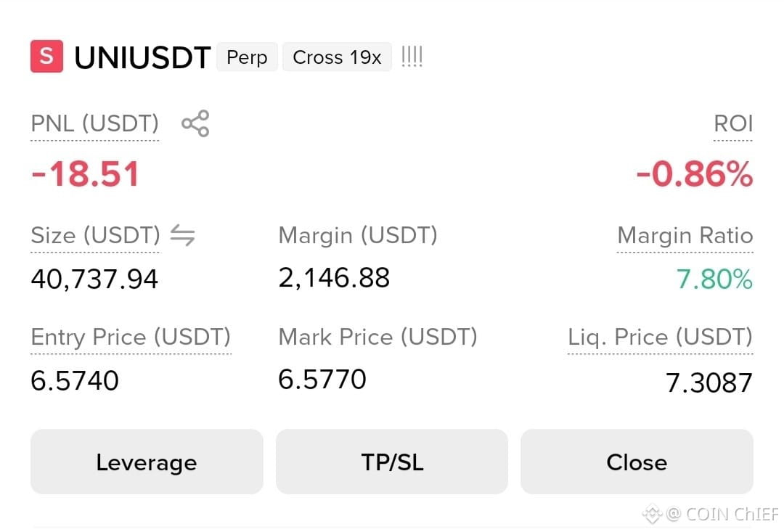Tap the 7.80% margin ratio value
The width and height of the screenshot is (784, 532).
point(714,279)
